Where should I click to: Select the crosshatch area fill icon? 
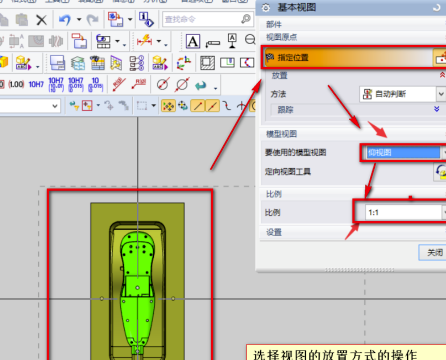coord(207,63)
